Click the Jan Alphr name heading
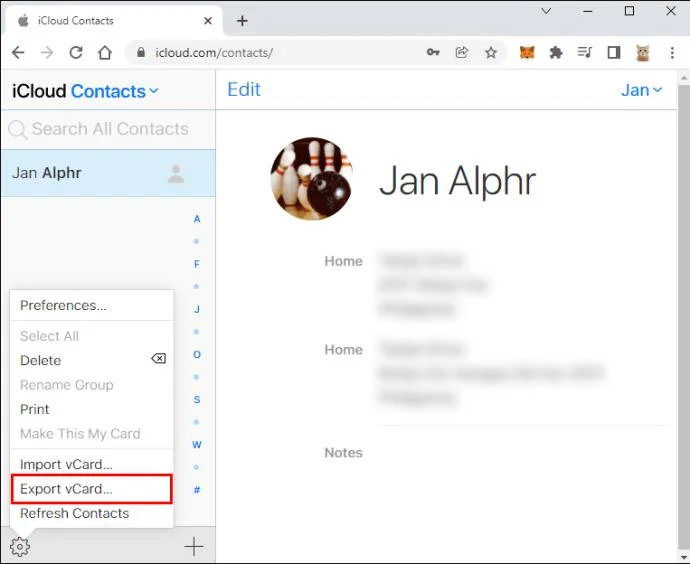 point(458,181)
